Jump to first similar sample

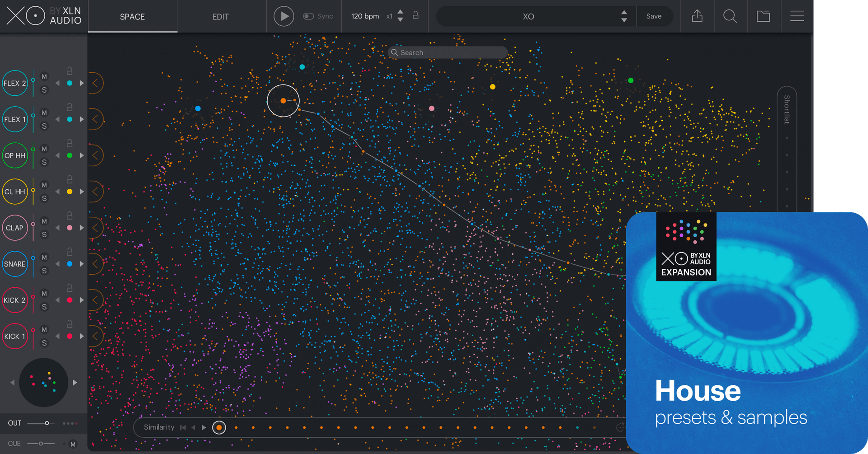pos(183,427)
